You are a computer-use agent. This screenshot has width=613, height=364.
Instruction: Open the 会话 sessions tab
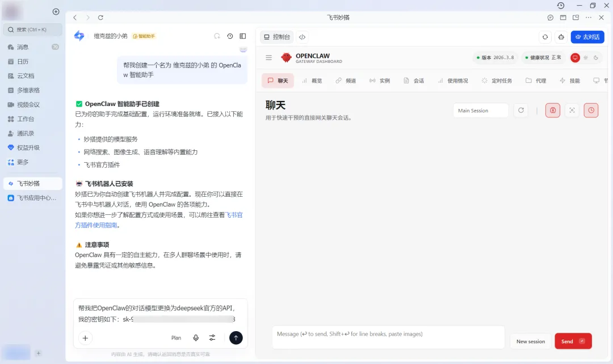[x=414, y=81]
